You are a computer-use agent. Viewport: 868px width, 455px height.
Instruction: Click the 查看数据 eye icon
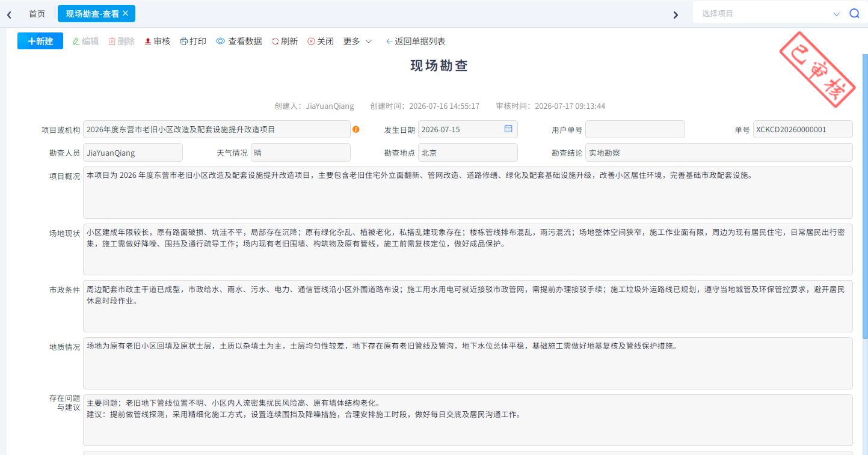(x=220, y=41)
